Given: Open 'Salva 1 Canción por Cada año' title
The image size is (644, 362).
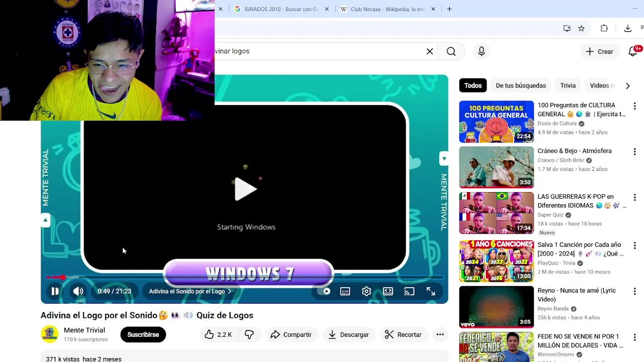Looking at the screenshot, I should coord(580,249).
